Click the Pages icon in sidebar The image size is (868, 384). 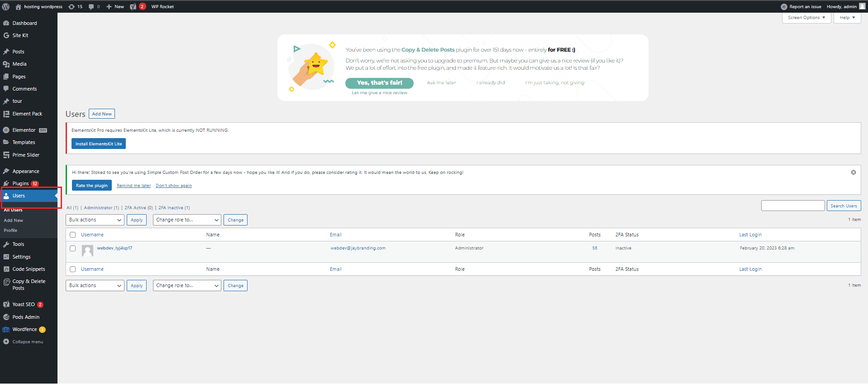[x=6, y=77]
